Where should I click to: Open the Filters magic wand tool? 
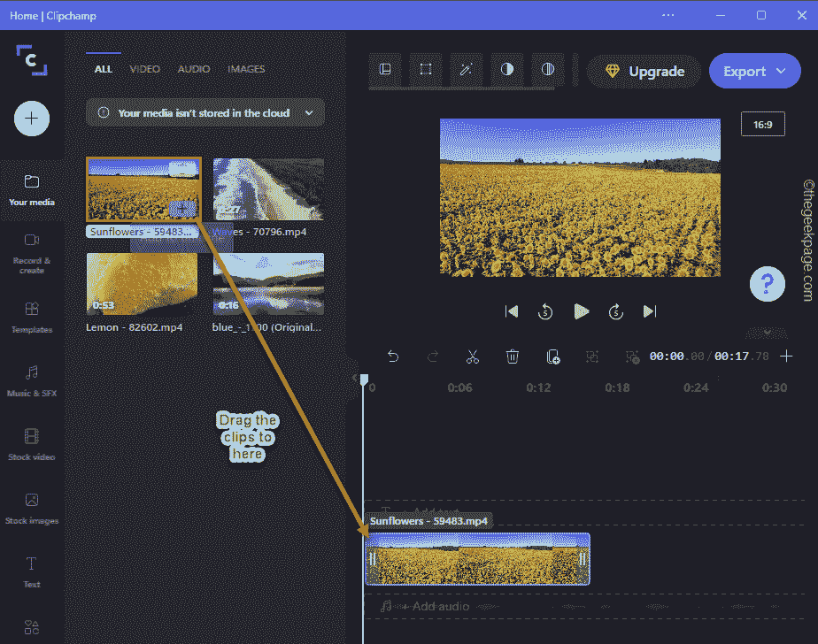[466, 71]
